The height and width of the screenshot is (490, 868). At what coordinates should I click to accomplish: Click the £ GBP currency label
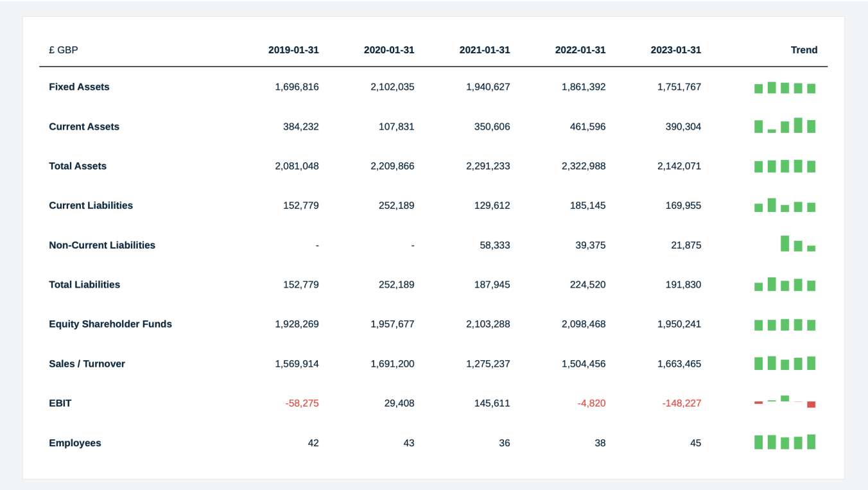64,50
